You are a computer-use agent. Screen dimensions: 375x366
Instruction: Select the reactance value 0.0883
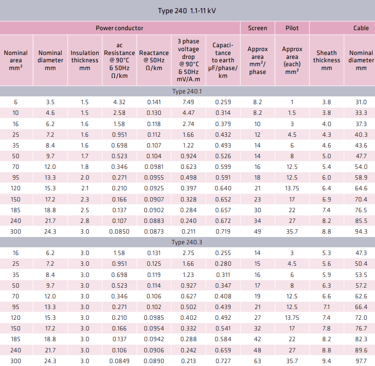[x=154, y=221]
